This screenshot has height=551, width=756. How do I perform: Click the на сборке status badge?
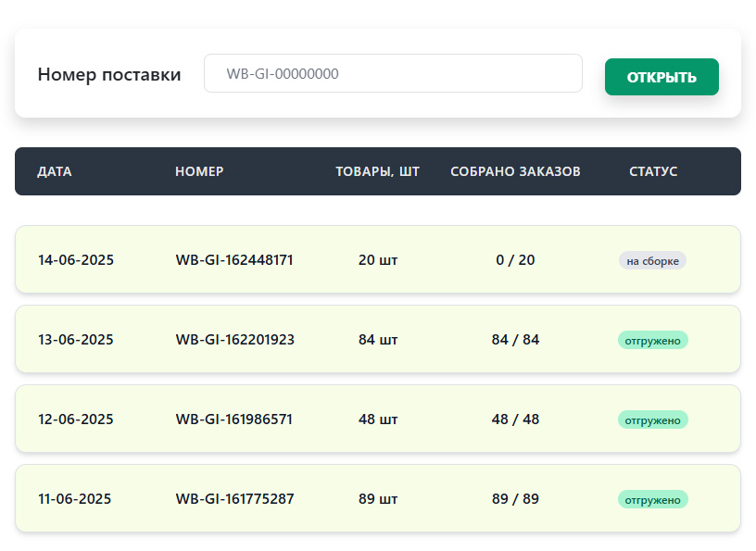(x=652, y=261)
